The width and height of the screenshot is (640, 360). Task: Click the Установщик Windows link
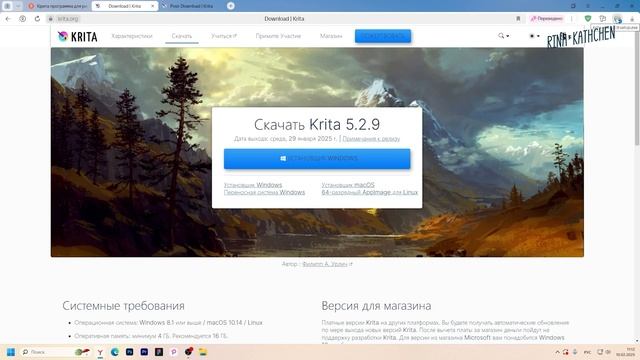pos(253,185)
